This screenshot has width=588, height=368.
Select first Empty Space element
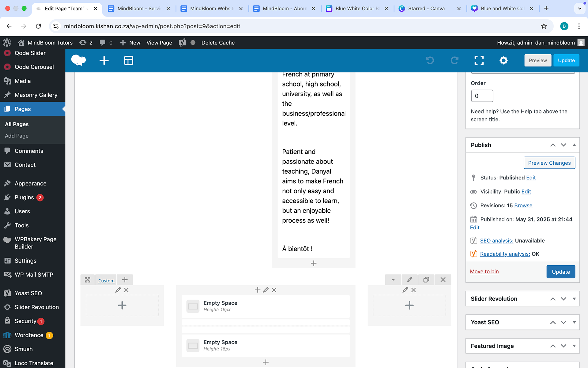click(x=266, y=306)
